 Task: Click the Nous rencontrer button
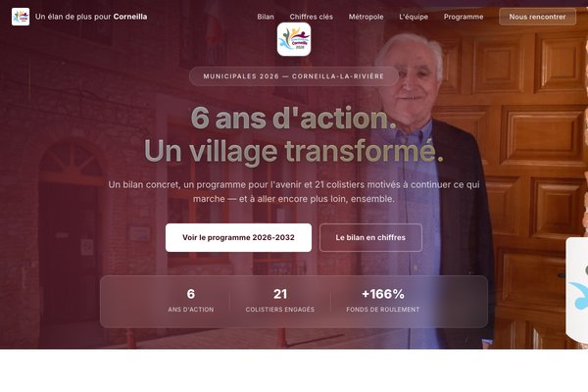pos(537,17)
